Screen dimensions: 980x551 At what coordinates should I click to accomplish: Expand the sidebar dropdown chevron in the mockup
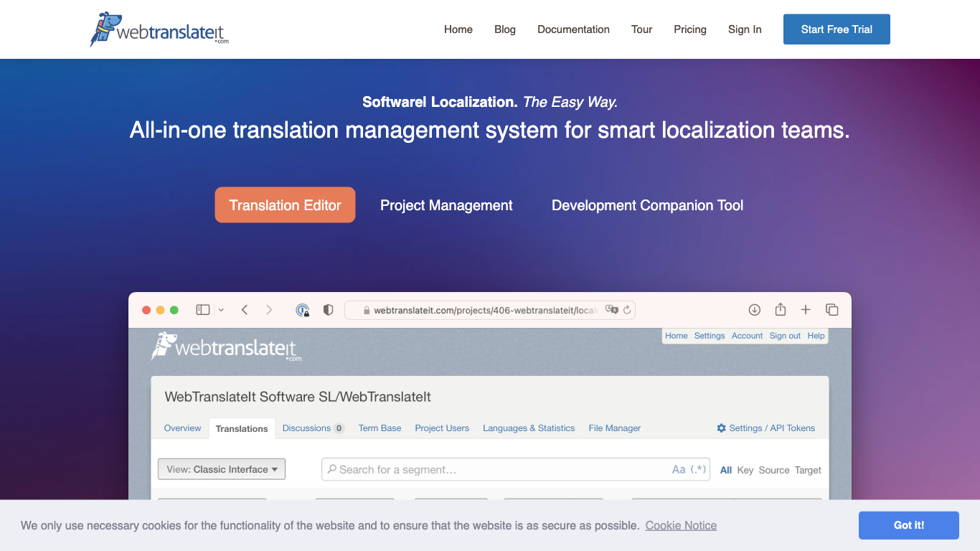221,310
